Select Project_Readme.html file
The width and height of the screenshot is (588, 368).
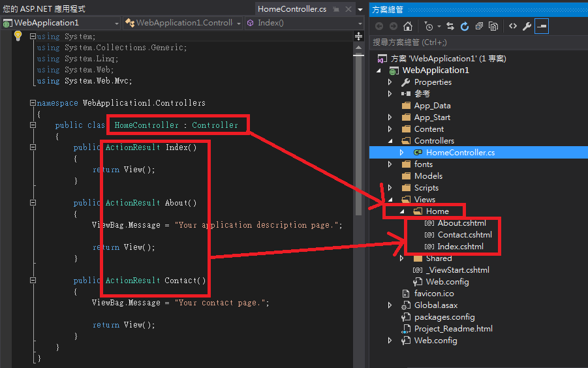coord(454,329)
